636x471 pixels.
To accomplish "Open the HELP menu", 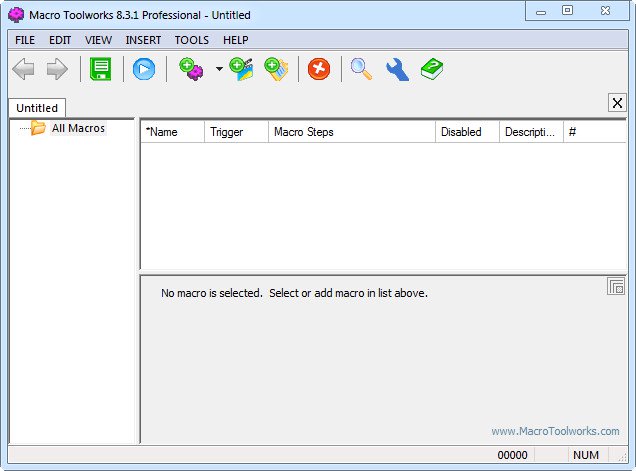I will pyautogui.click(x=236, y=40).
